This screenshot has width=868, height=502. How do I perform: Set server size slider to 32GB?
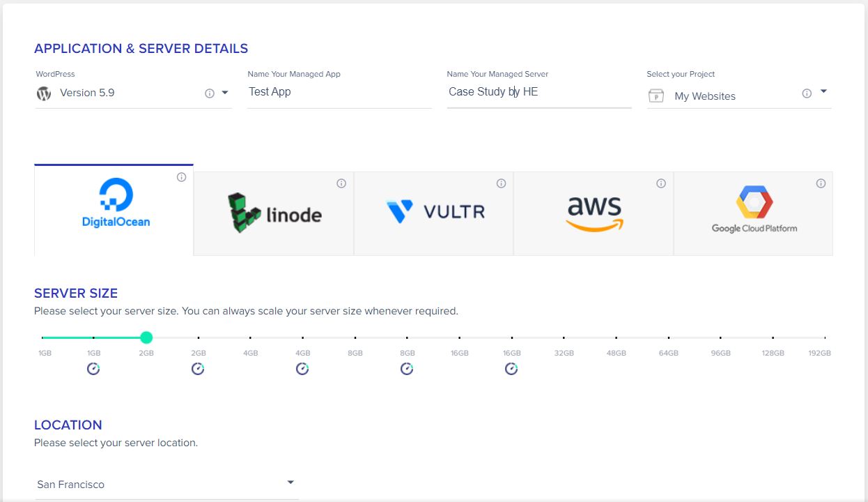pos(564,337)
